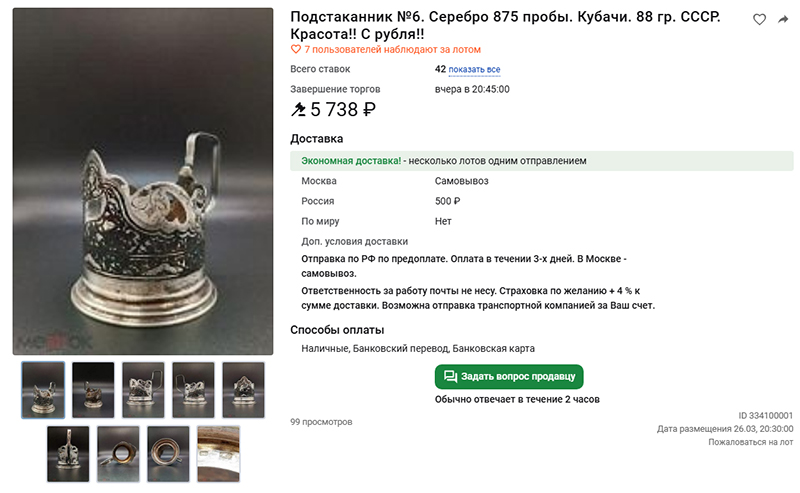Open thumbnail showing the ring base
Viewport: 800px width, 493px height.
168,454
